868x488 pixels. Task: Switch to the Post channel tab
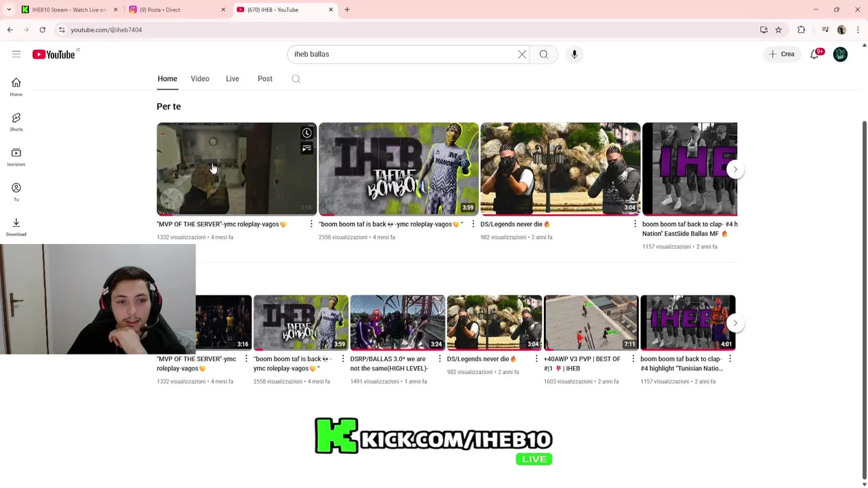point(265,79)
